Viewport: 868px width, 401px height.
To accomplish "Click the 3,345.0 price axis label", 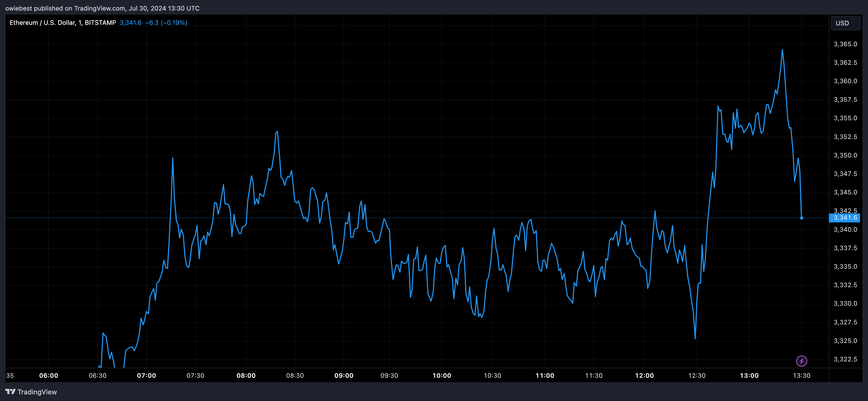I will click(x=845, y=192).
